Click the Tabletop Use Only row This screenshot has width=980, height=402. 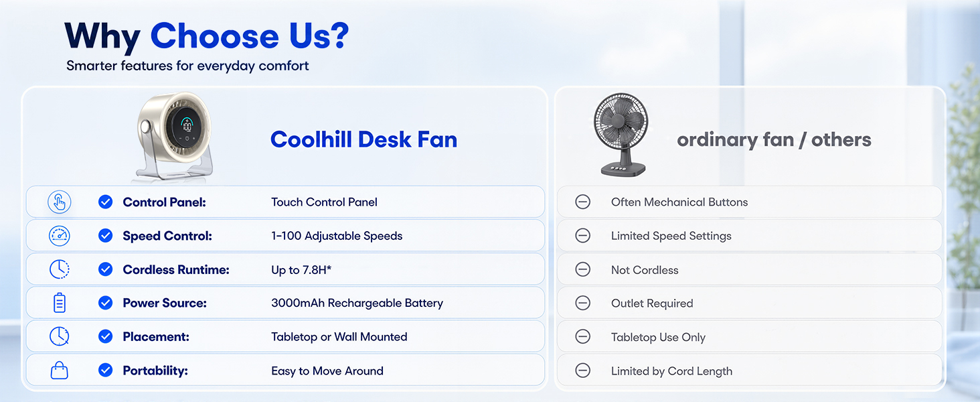click(x=750, y=336)
